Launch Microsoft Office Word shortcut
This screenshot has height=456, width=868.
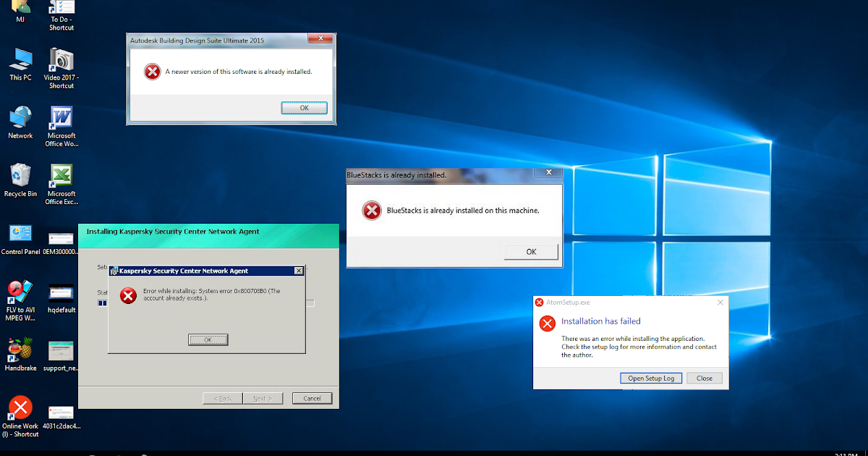[61, 127]
